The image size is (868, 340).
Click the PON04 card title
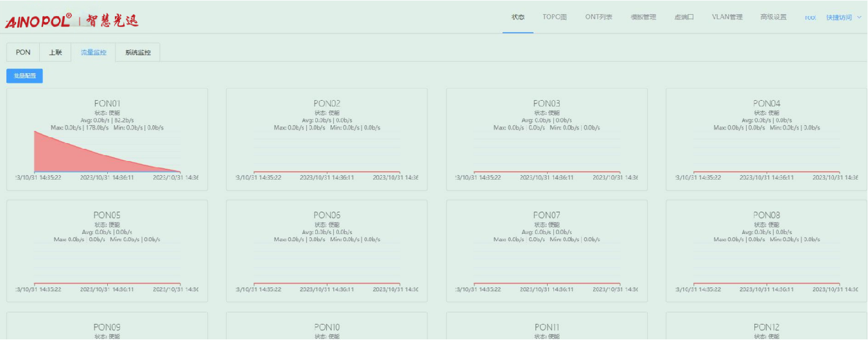point(767,103)
